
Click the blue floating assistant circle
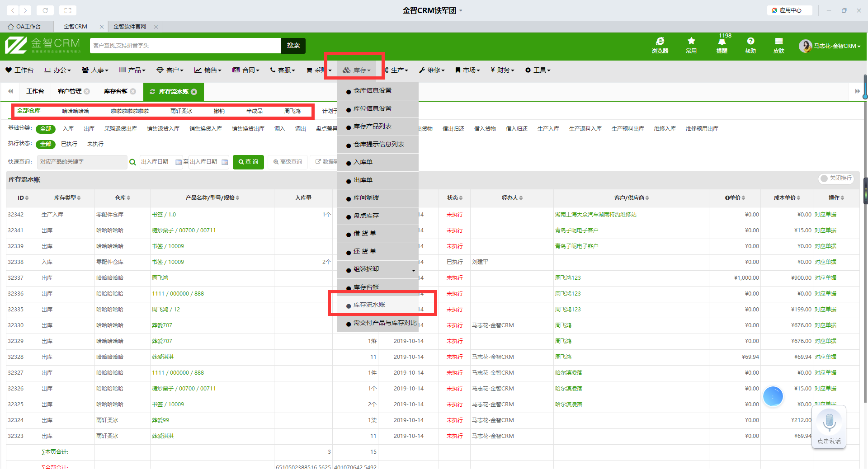773,397
